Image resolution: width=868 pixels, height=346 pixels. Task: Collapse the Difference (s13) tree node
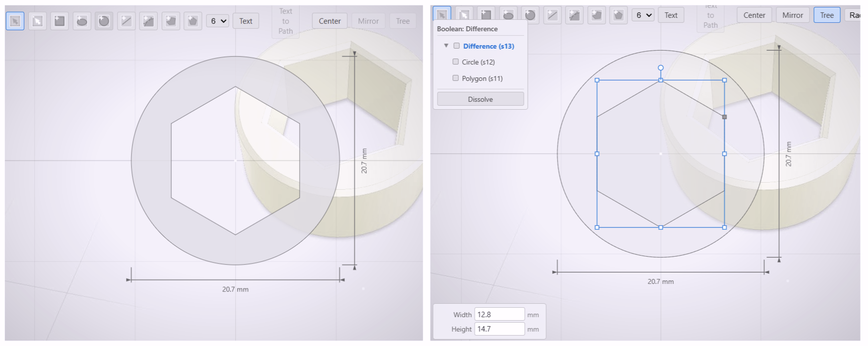point(446,46)
